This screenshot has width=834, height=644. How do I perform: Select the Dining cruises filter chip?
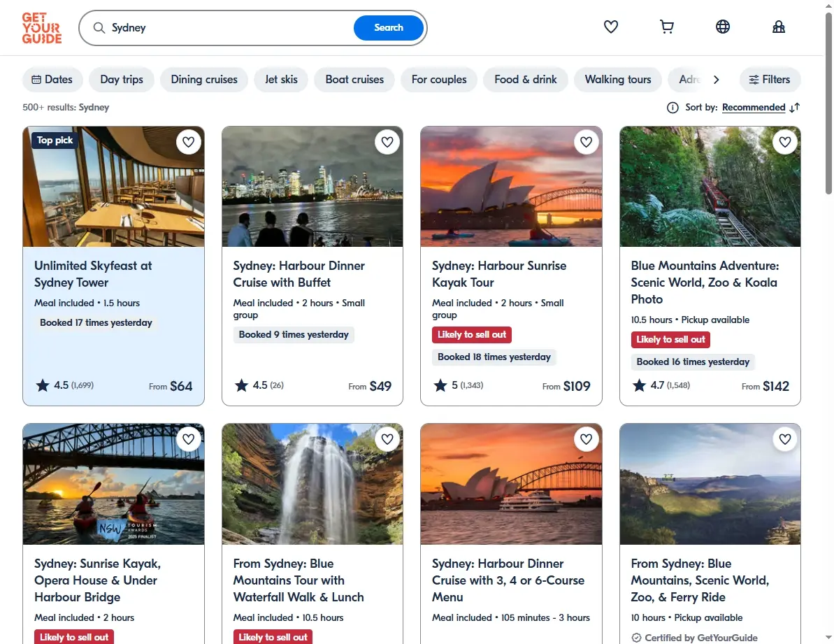point(204,79)
